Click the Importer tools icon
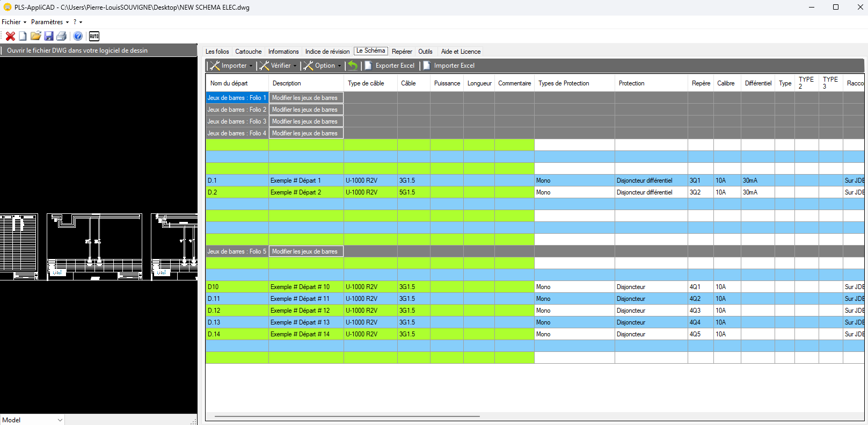868x425 pixels. pyautogui.click(x=215, y=66)
